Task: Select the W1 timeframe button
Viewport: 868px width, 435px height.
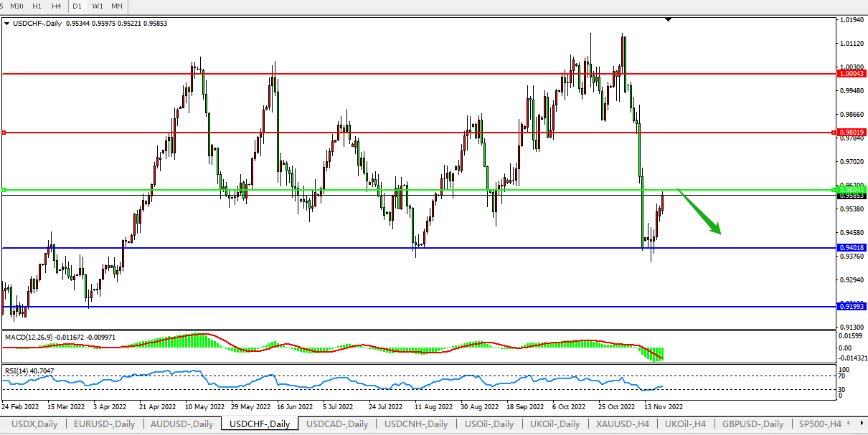Action: [97, 6]
